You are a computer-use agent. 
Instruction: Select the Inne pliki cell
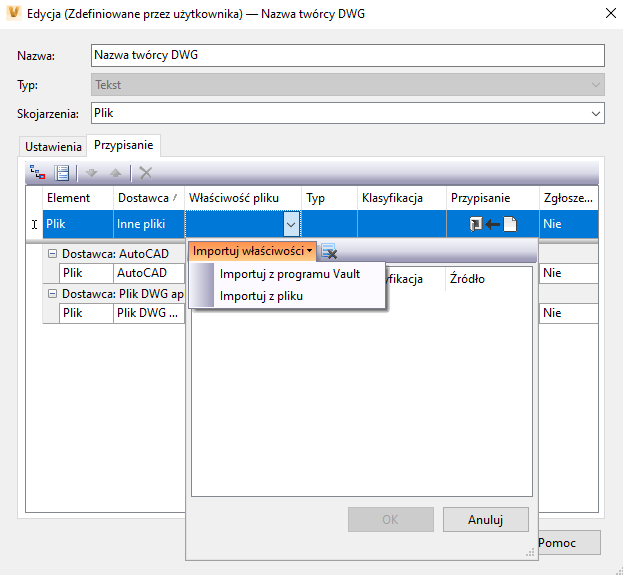tap(149, 224)
